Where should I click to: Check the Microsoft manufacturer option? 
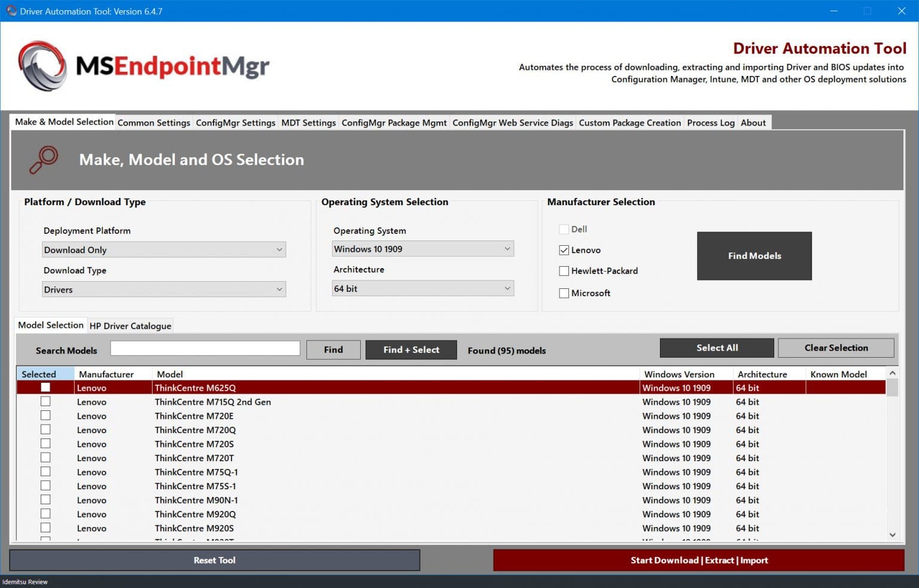(564, 293)
